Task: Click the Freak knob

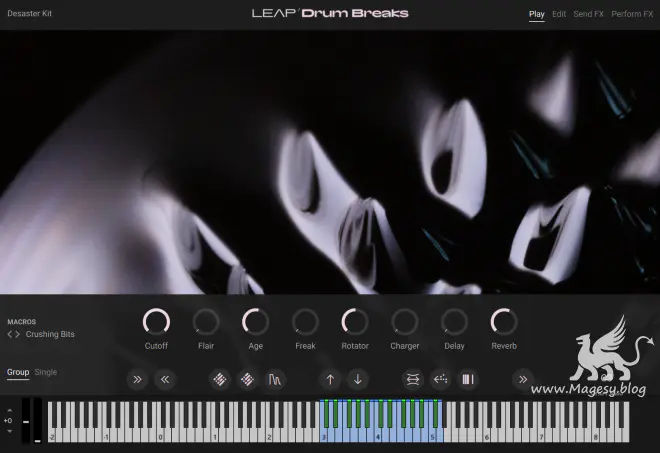Action: click(x=305, y=322)
